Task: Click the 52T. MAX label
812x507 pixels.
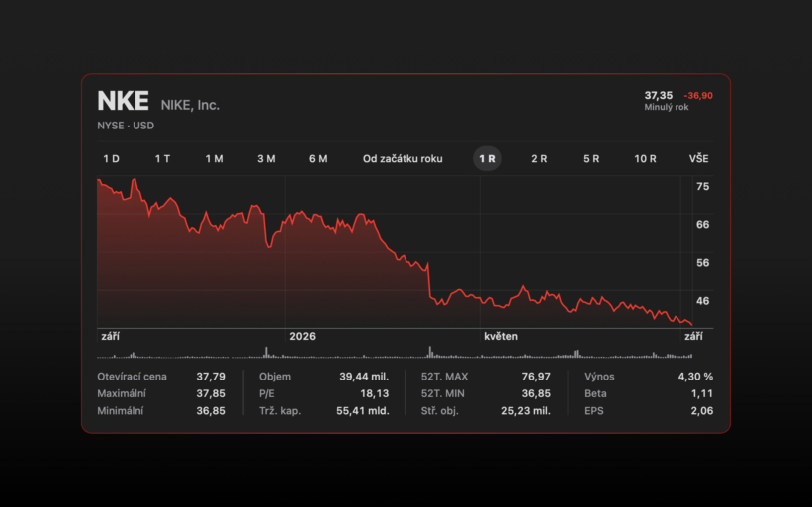Action: point(444,377)
